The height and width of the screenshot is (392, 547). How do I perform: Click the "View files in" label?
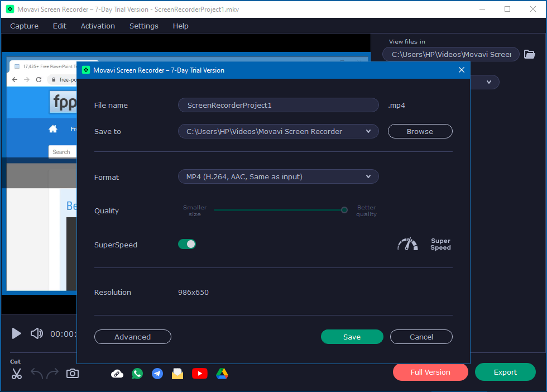pos(407,41)
